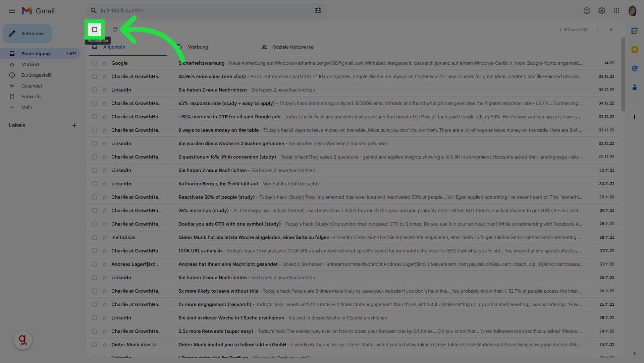Open Settings gear icon
The height and width of the screenshot is (363, 644).
[x=602, y=11]
